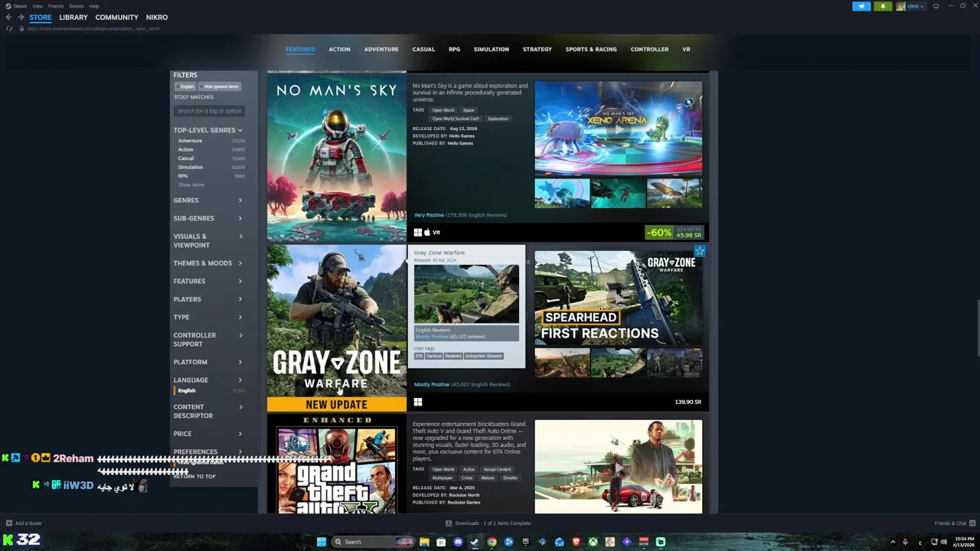
Task: Open the Action category tab
Action: tap(339, 49)
